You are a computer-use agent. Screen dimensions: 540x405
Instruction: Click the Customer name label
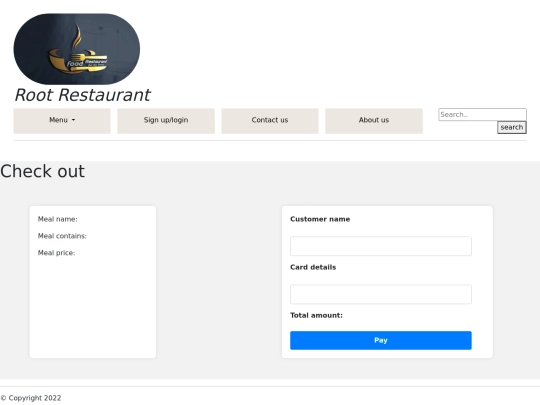pyautogui.click(x=320, y=219)
